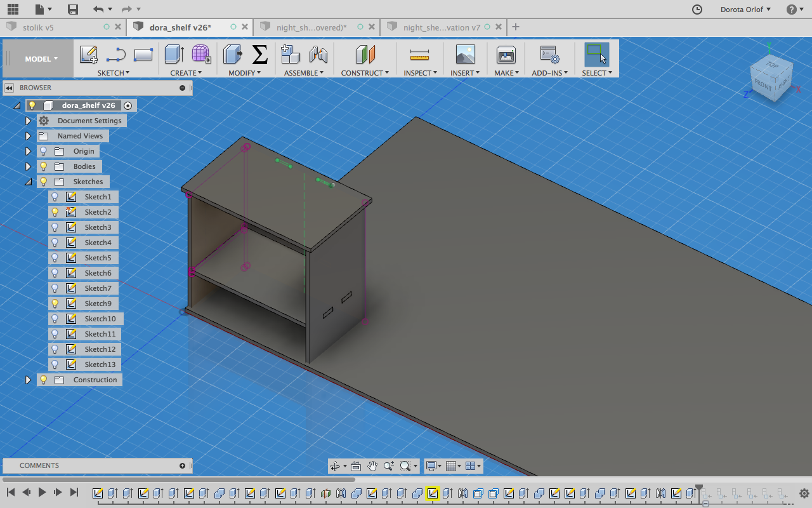Hide the Sketches folder using its bulb
The width and height of the screenshot is (812, 508).
(44, 182)
